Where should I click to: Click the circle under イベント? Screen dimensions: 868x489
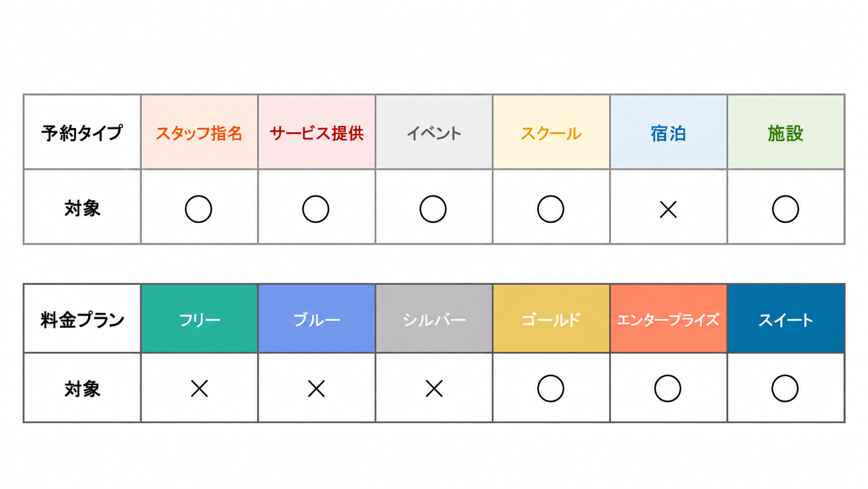click(433, 209)
